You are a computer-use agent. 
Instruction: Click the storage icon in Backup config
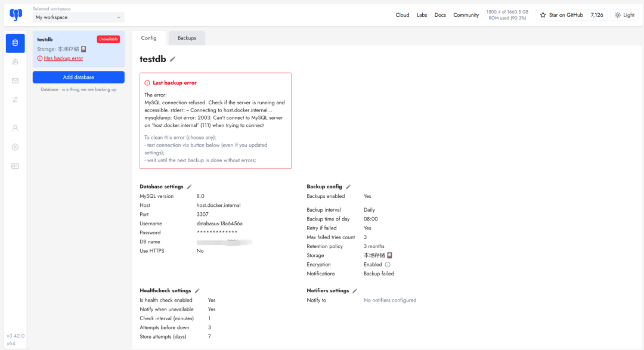[x=390, y=256]
